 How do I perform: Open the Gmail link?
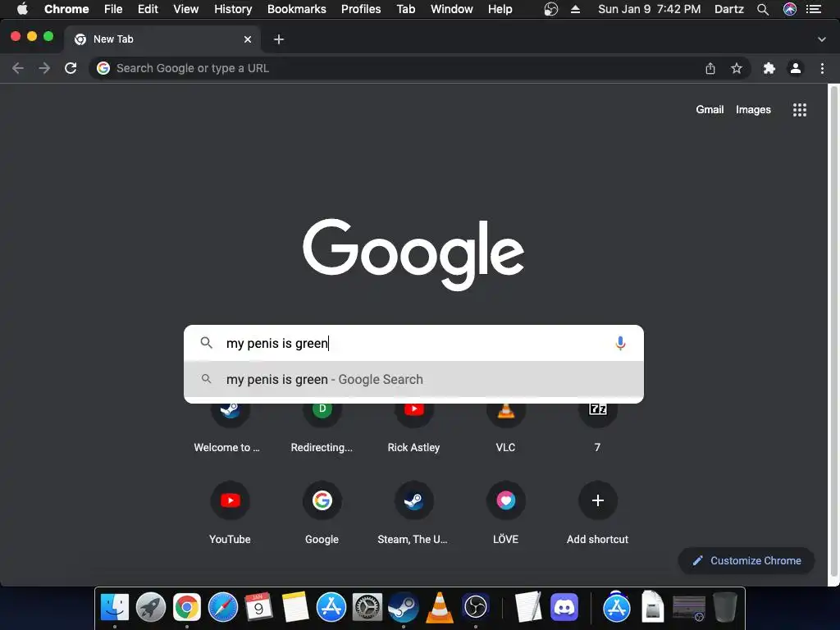[x=710, y=109]
